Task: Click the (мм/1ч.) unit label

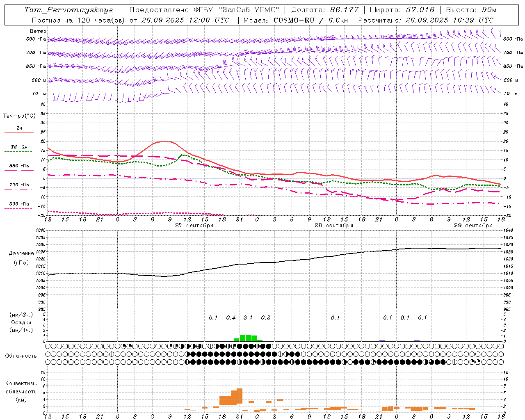Action: (x=21, y=330)
